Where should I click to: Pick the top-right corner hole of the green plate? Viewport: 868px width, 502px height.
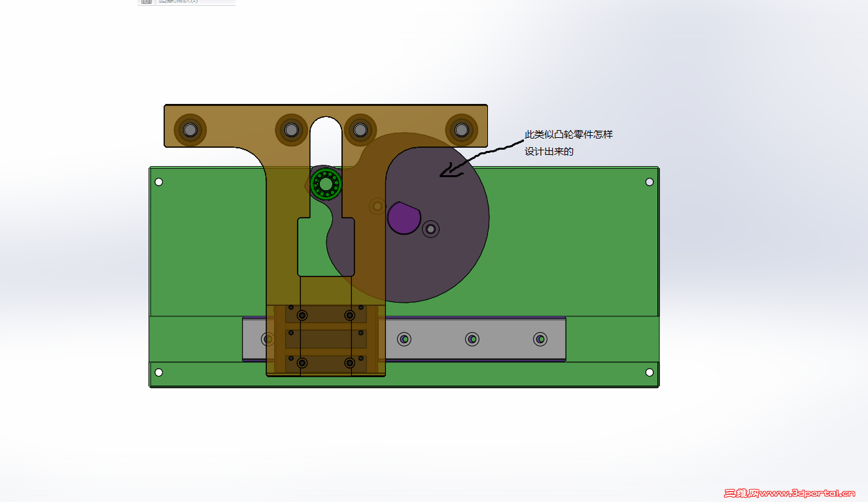(x=650, y=182)
